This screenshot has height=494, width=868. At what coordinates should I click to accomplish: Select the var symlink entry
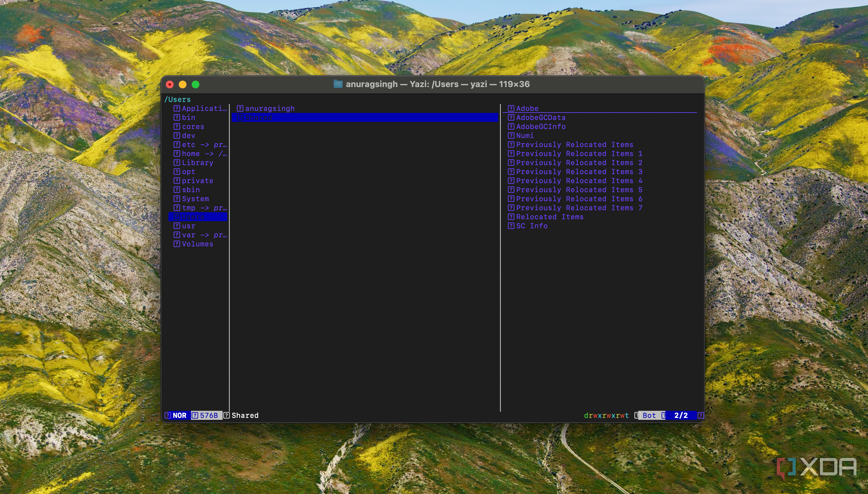click(200, 235)
